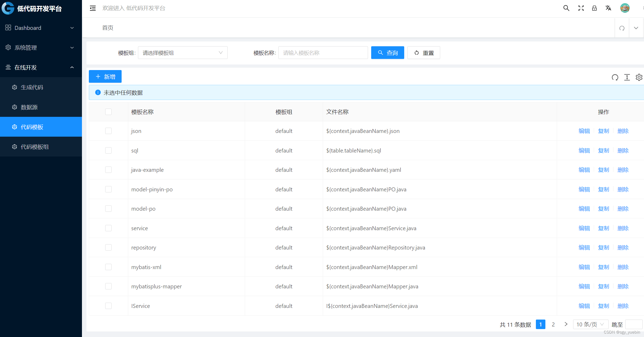Viewport: 644px width, 337px height.
Task: Open the 模板组 select dropdown
Action: [183, 53]
